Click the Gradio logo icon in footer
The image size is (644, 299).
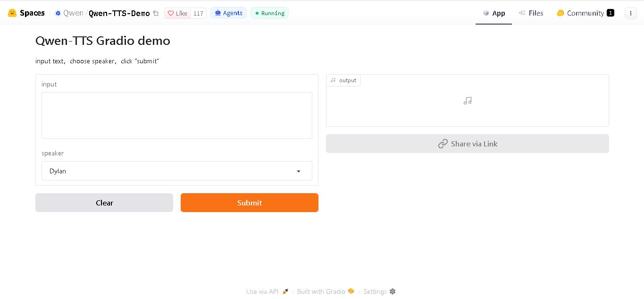(351, 291)
